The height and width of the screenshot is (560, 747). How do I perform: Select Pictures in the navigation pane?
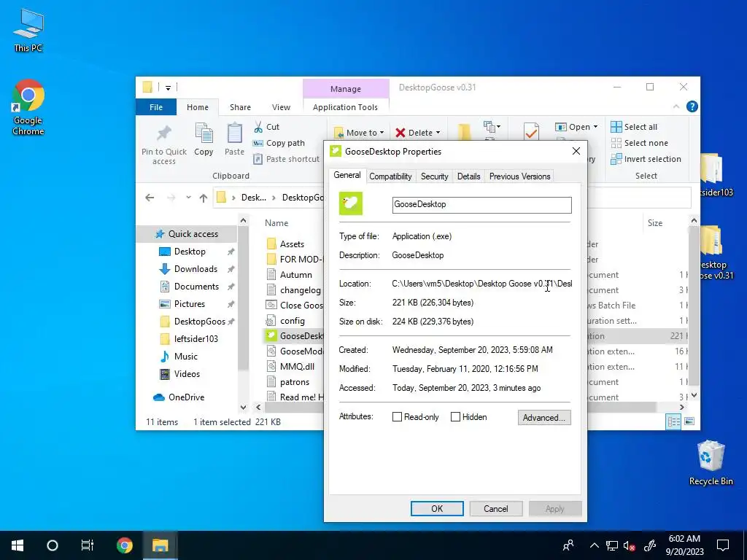pyautogui.click(x=189, y=304)
